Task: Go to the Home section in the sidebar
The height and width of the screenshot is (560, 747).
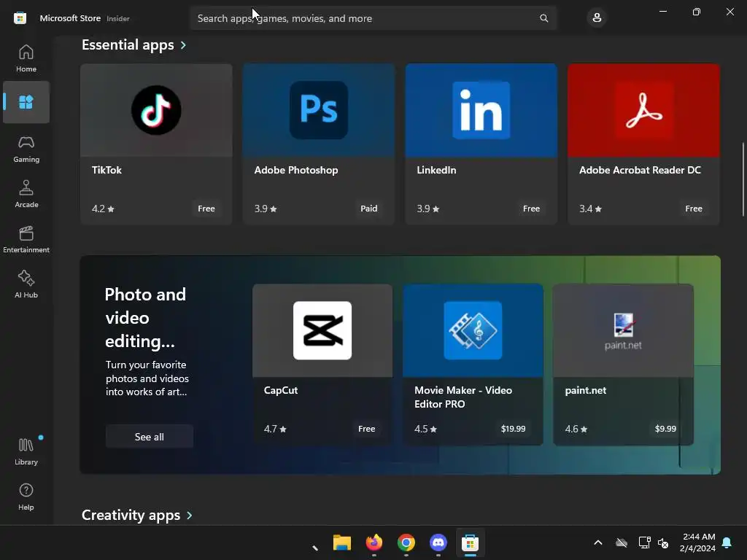Action: (26, 58)
